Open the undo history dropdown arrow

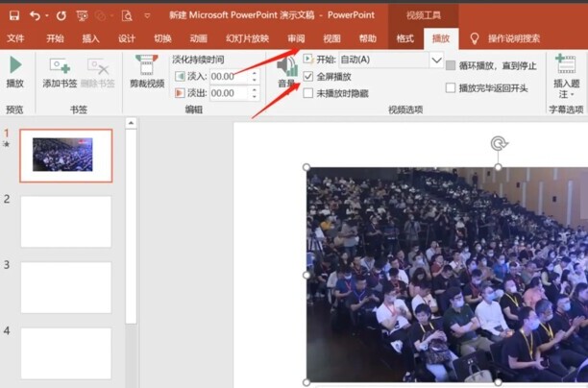tap(47, 15)
